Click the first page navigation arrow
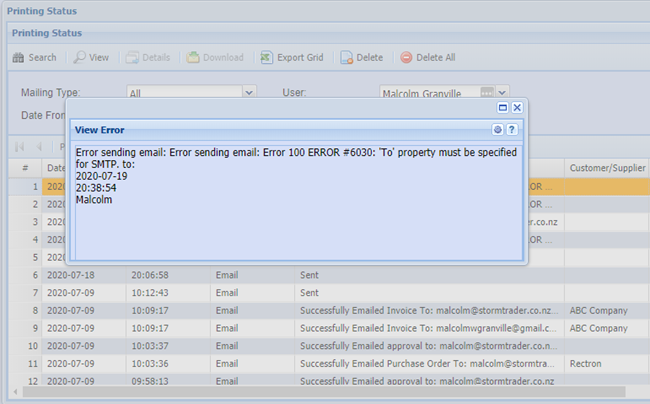This screenshot has width=650, height=404. 19,146
